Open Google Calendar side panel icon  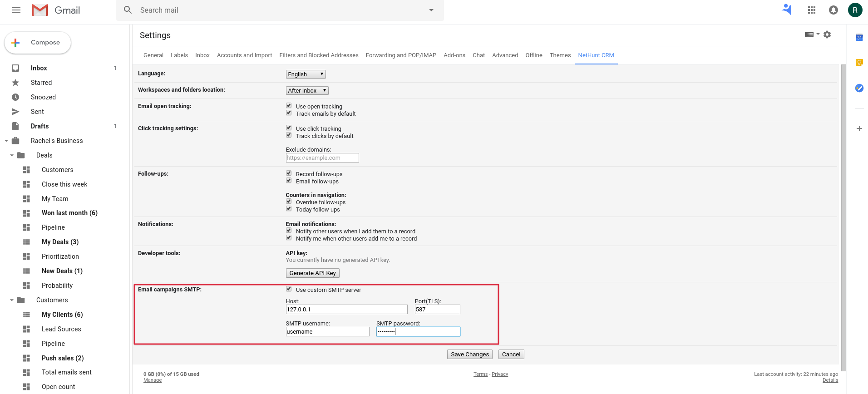point(859,38)
